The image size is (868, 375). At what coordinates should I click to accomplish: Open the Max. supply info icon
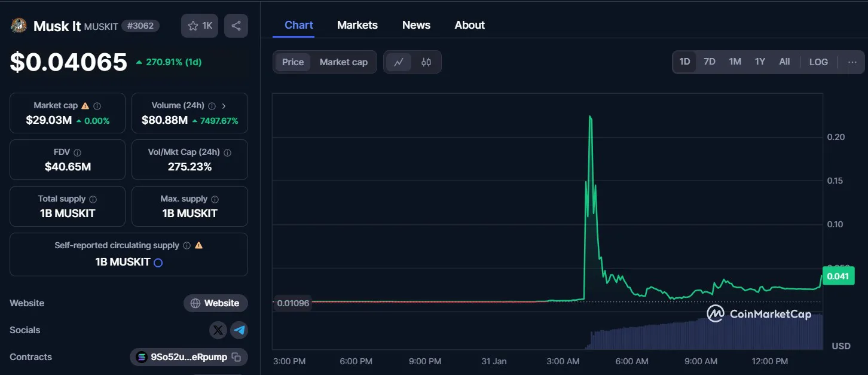pyautogui.click(x=215, y=199)
